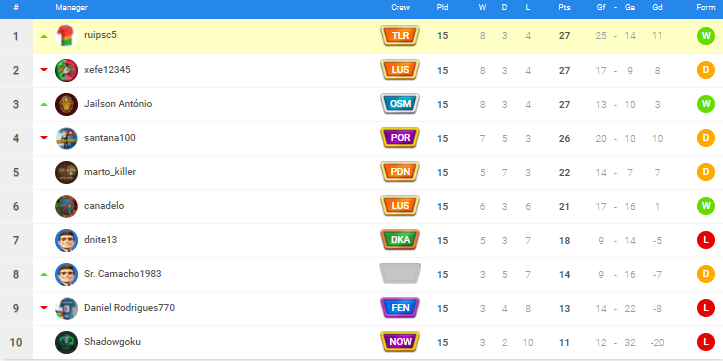Image resolution: width=723 pixels, height=361 pixels.
Task: Click the empty grey crew badge for Sr. Camacho1983
Action: pos(400,273)
